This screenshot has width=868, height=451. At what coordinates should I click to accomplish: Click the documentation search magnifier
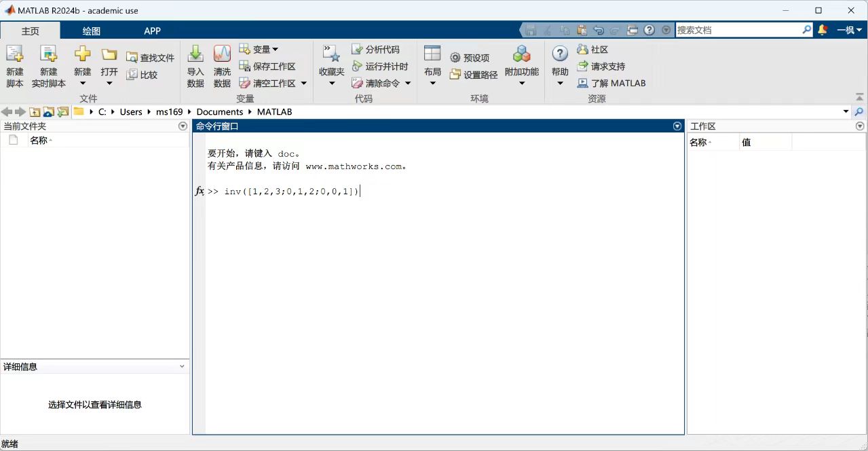[x=807, y=30]
